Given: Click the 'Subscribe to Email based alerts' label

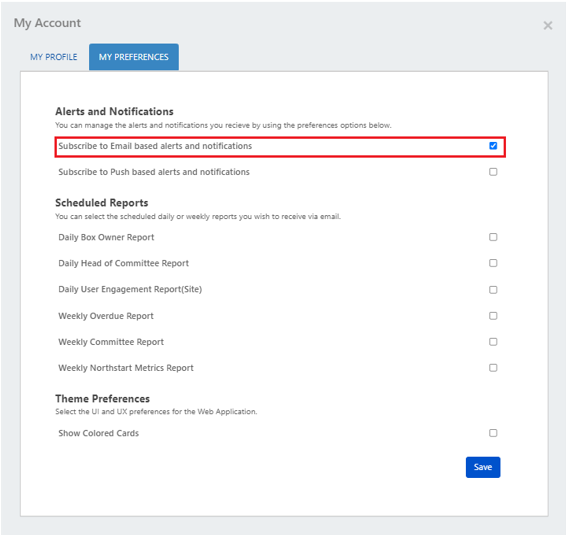Looking at the screenshot, I should (155, 146).
